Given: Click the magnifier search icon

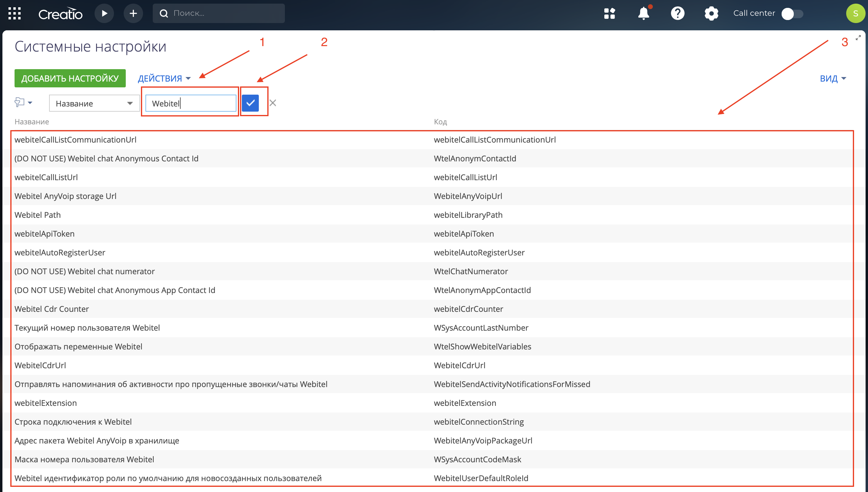Looking at the screenshot, I should point(164,14).
